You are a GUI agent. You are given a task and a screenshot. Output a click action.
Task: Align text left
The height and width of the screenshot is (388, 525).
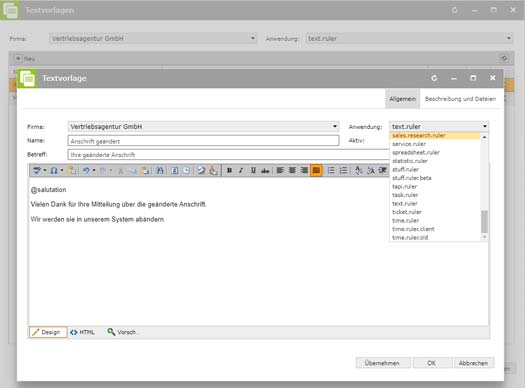pyautogui.click(x=280, y=170)
